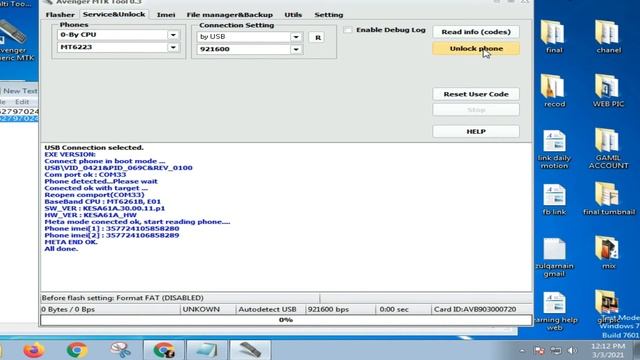Click 'Phone imei[1]' line in log
The image size is (640, 360).
[x=111, y=229]
